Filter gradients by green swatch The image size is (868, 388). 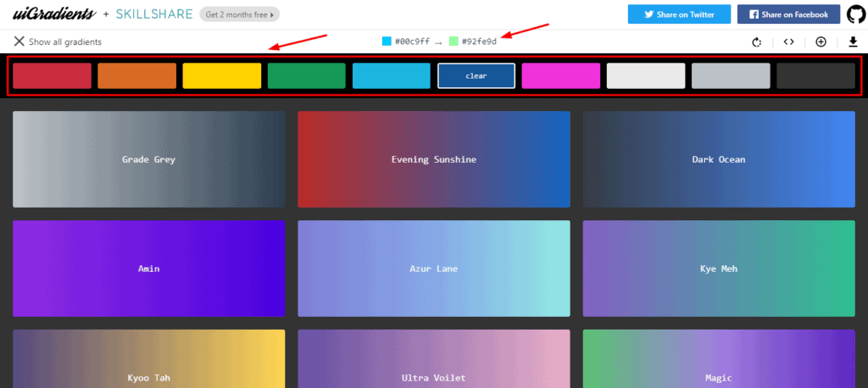click(x=307, y=76)
